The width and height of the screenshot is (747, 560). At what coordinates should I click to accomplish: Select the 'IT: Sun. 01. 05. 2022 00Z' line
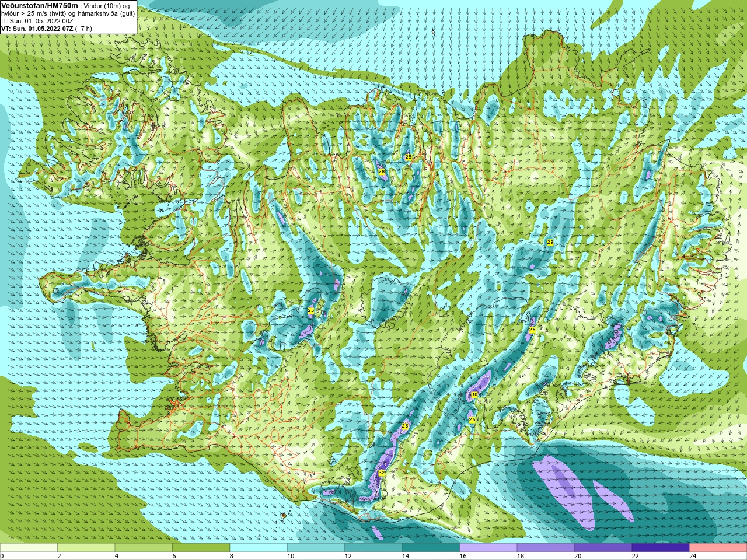pyautogui.click(x=37, y=21)
